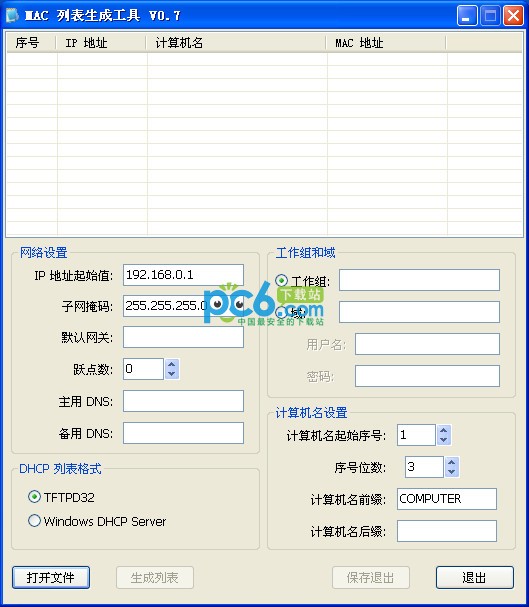Focus the 工作组 name text field
Screen dimensions: 529x607
point(419,280)
